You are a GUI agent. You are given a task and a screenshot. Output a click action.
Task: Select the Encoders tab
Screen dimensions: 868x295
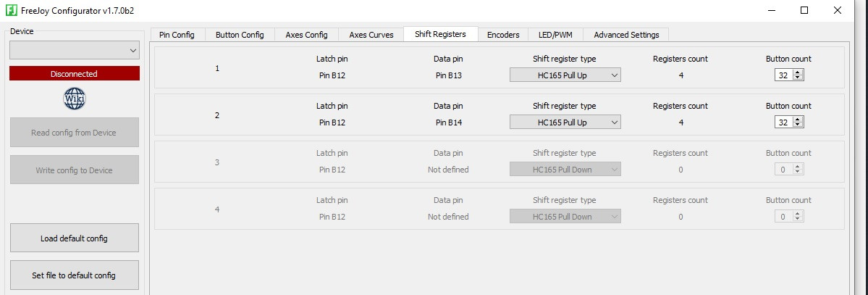(x=503, y=34)
